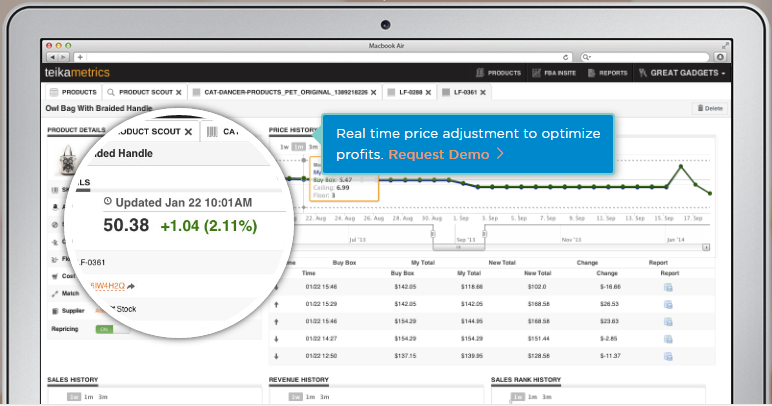Select the 1m range in Sales History
Viewport: 772px width, 406px height.
(88, 397)
